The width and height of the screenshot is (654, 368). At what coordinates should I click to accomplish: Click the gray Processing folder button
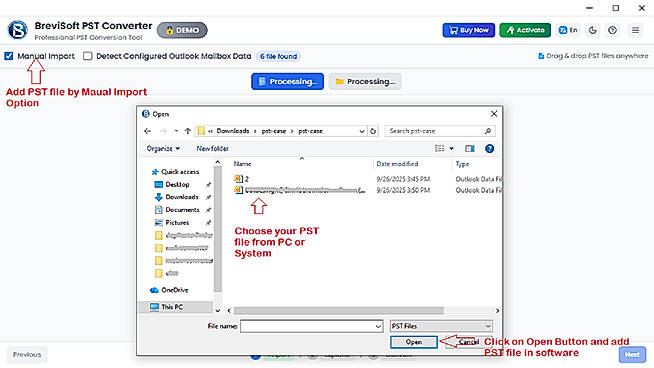[365, 81]
